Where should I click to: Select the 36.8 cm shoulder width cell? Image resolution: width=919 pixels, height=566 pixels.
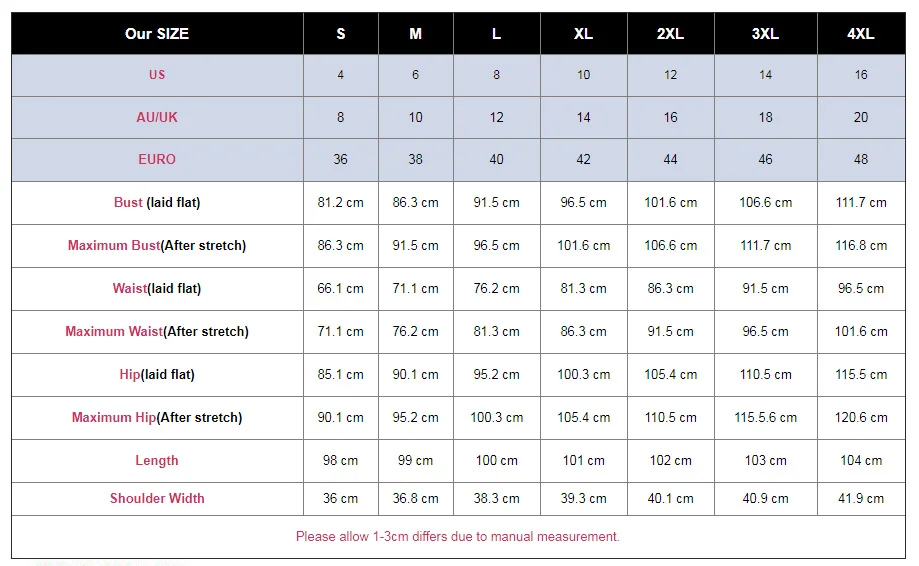(x=416, y=499)
